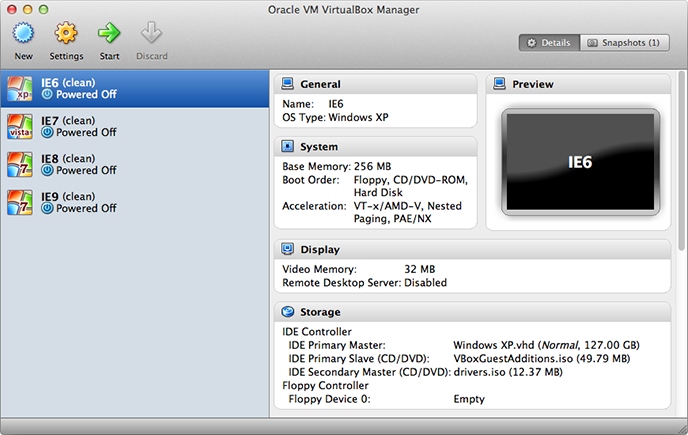Click the power state icon under IE6
Viewport: 688px width, 435px height.
pyautogui.click(x=47, y=94)
